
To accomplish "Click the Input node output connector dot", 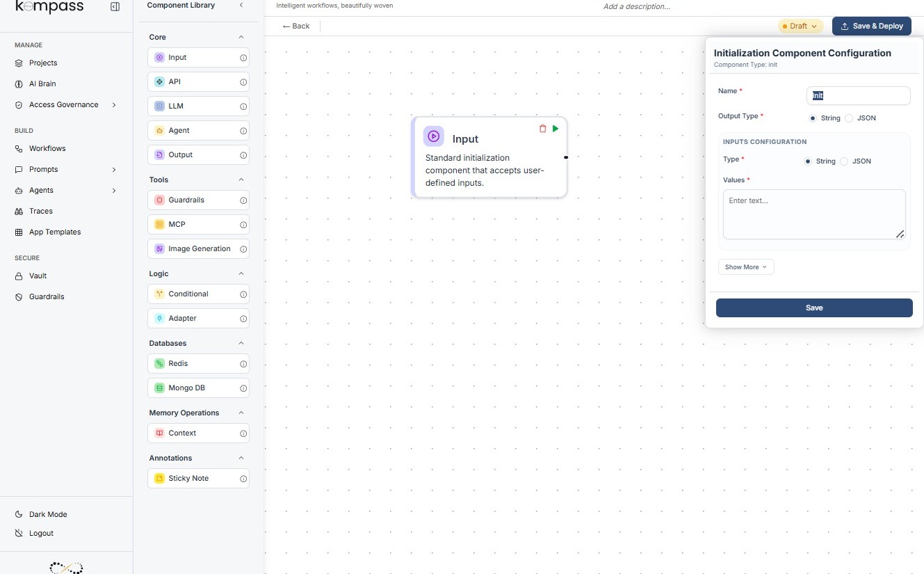I will 566,157.
